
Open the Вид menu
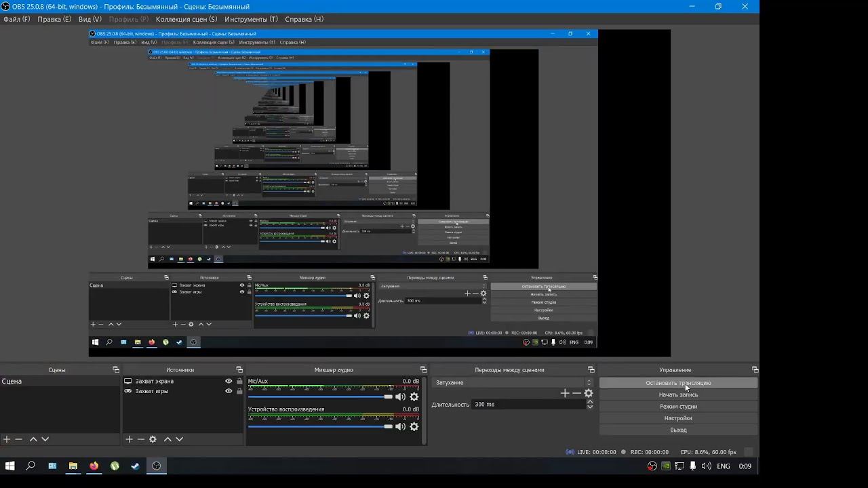90,19
